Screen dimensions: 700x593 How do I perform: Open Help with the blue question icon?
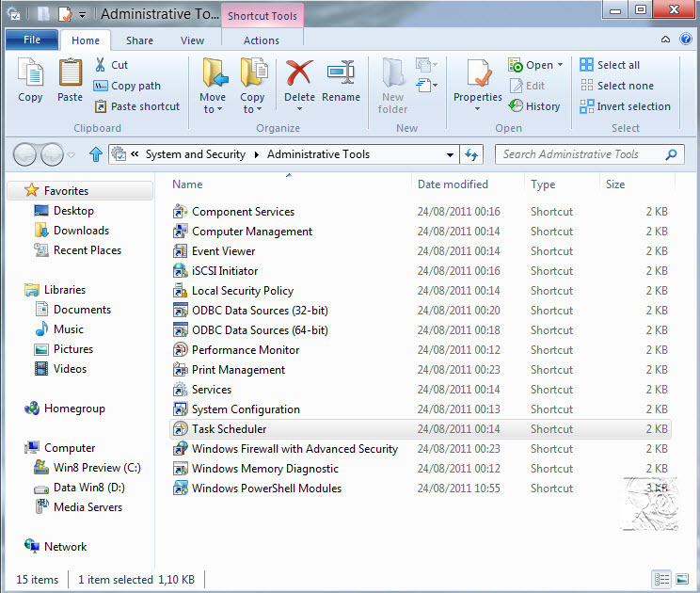point(686,40)
